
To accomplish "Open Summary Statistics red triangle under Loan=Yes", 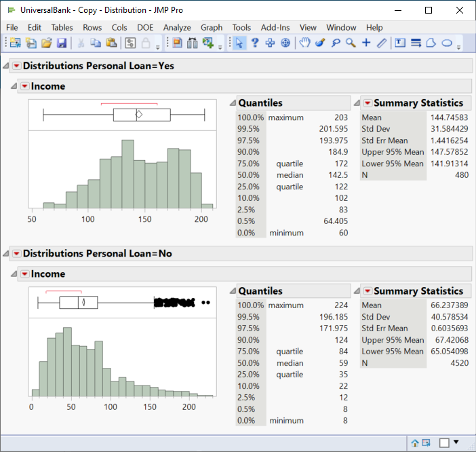I will pyautogui.click(x=368, y=103).
